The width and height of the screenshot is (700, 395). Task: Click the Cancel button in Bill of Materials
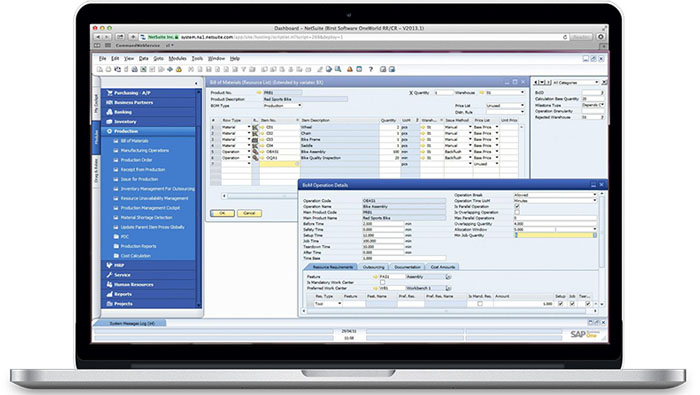(249, 213)
